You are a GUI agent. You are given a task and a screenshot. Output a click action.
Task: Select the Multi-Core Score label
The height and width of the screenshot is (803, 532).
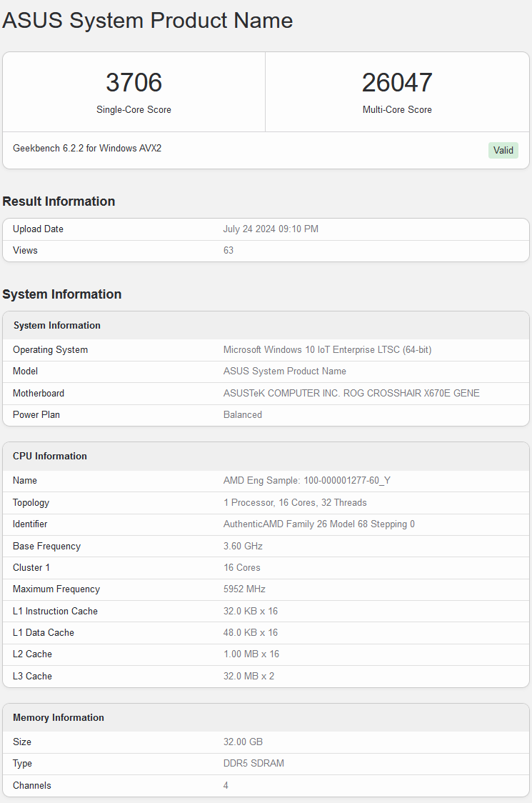click(x=397, y=109)
